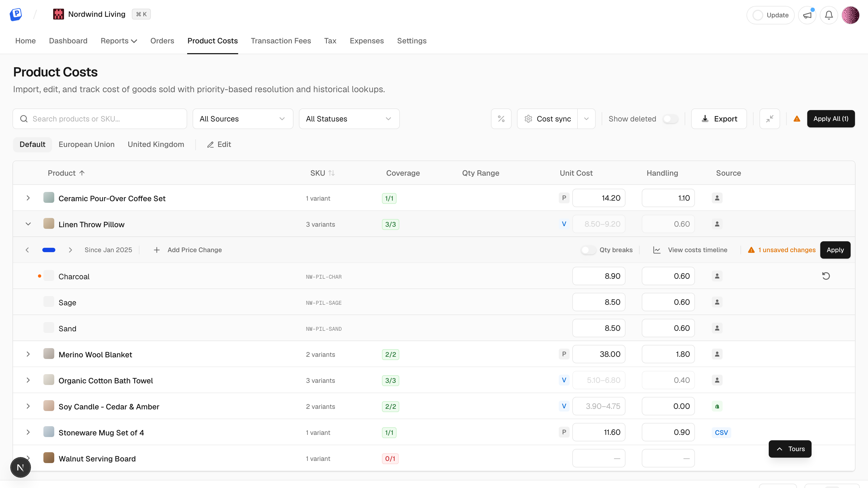The image size is (868, 488).
Task: Expand Merino Wool Blanket row
Action: (x=28, y=354)
